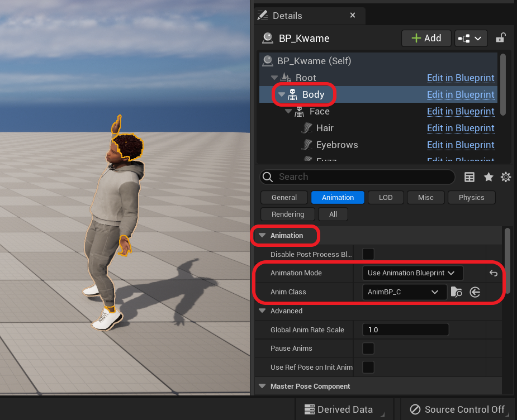Click the lock icon on the Details panel
The image size is (517, 420).
pyautogui.click(x=501, y=37)
